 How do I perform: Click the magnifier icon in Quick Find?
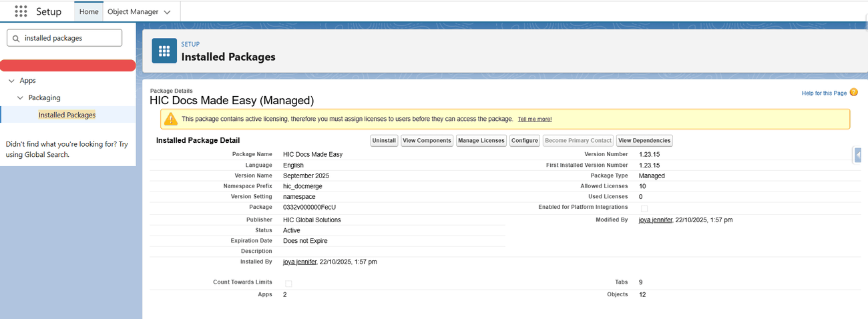pyautogui.click(x=16, y=38)
